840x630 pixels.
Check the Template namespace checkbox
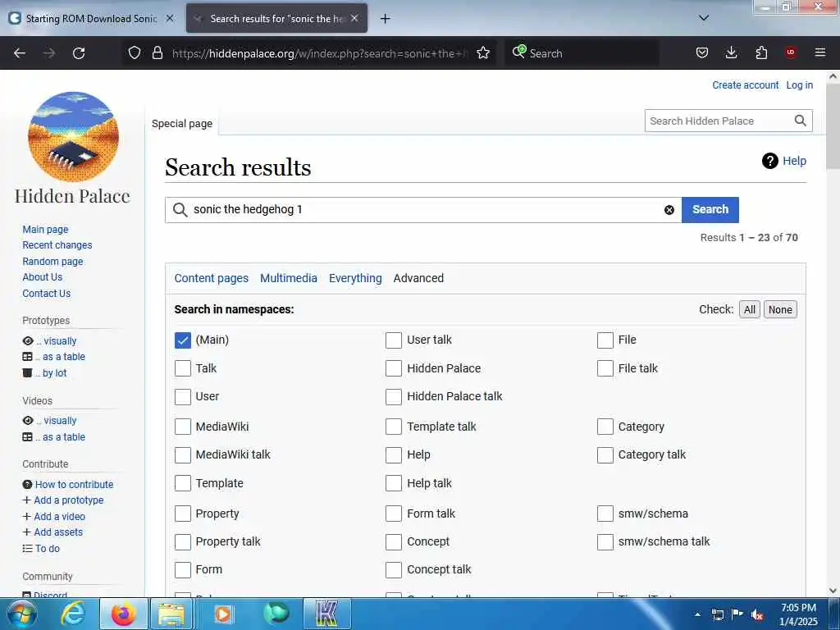pyautogui.click(x=183, y=483)
